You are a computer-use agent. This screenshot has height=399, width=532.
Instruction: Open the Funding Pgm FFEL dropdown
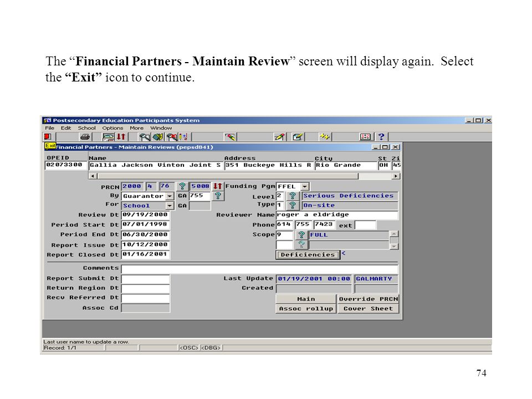pos(305,187)
